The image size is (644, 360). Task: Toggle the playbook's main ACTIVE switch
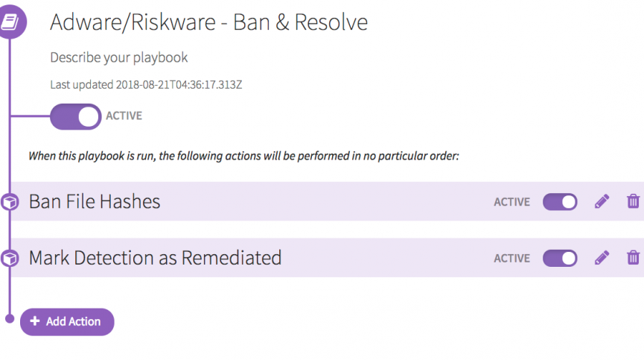pos(75,116)
